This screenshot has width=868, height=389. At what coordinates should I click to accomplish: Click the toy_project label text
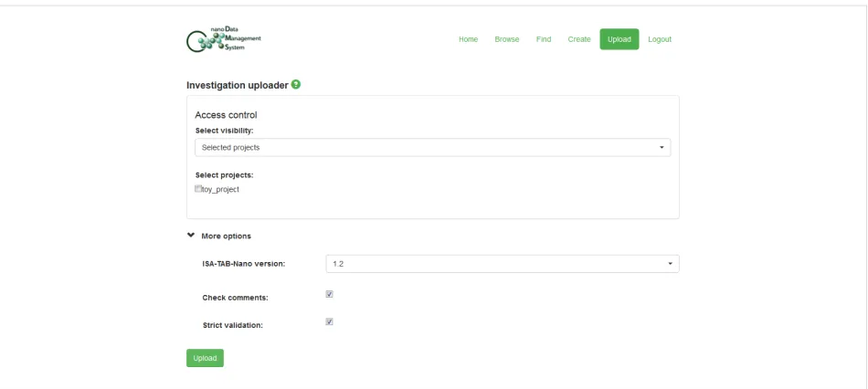pyautogui.click(x=220, y=189)
